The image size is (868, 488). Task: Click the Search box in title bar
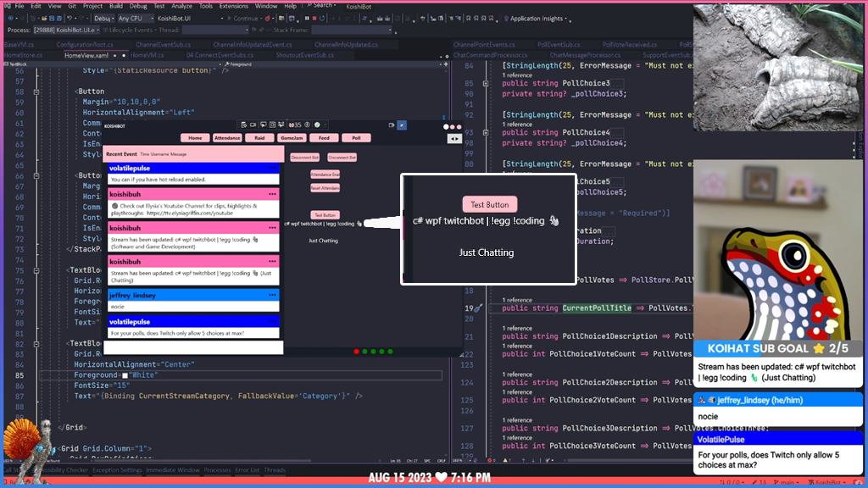[322, 6]
